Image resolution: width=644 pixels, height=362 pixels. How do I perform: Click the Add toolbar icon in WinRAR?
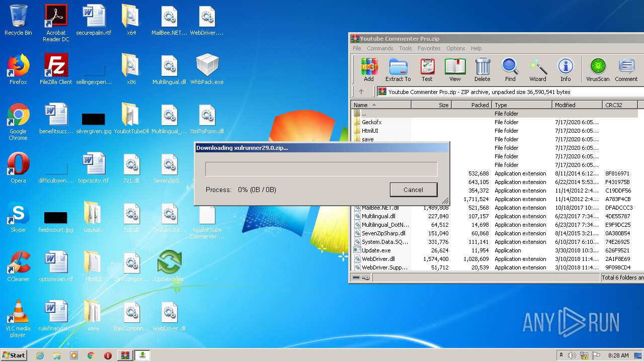tap(369, 69)
